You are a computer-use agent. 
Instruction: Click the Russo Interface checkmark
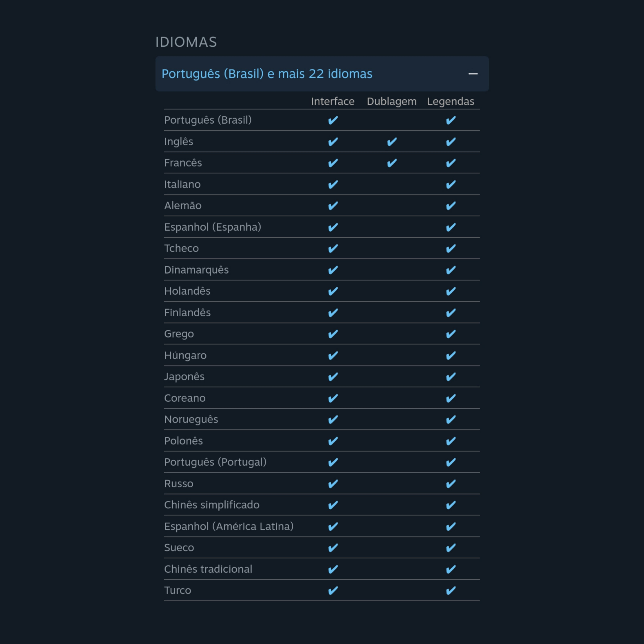pos(333,484)
